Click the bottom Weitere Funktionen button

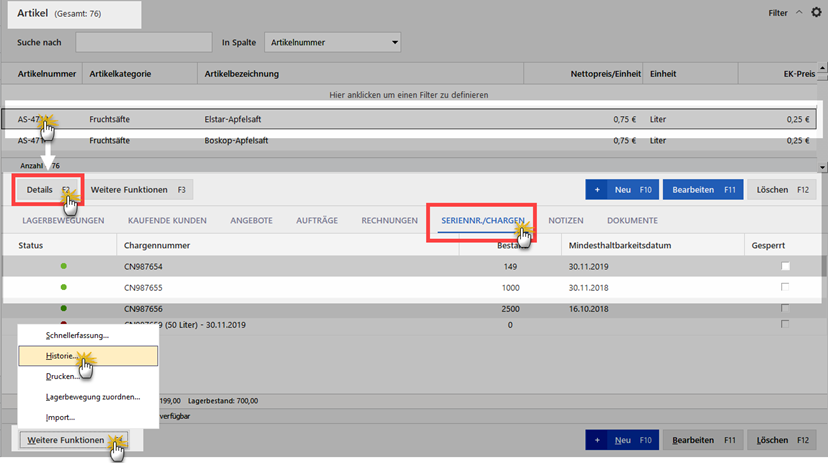click(x=74, y=440)
